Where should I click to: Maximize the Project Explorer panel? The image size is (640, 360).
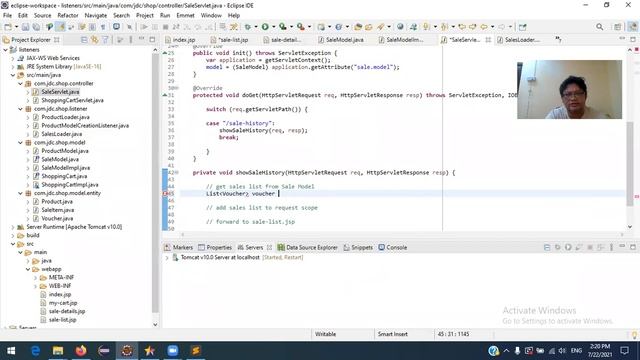152,40
